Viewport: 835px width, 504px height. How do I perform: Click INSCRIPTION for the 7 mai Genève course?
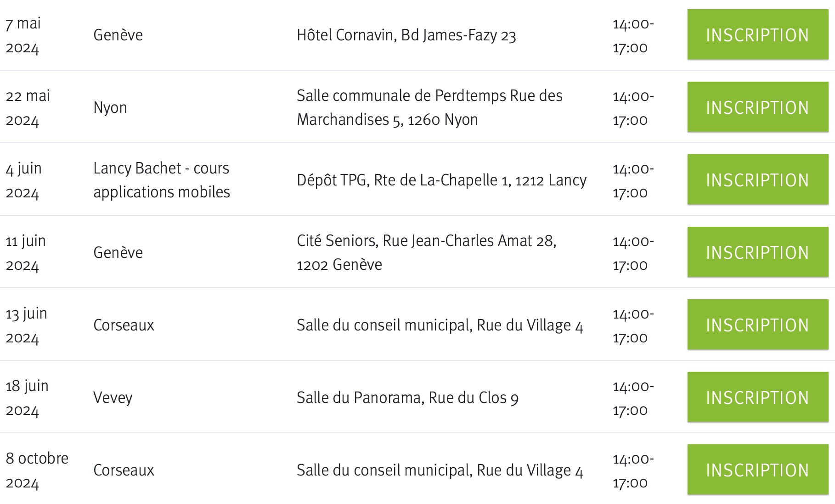point(757,35)
